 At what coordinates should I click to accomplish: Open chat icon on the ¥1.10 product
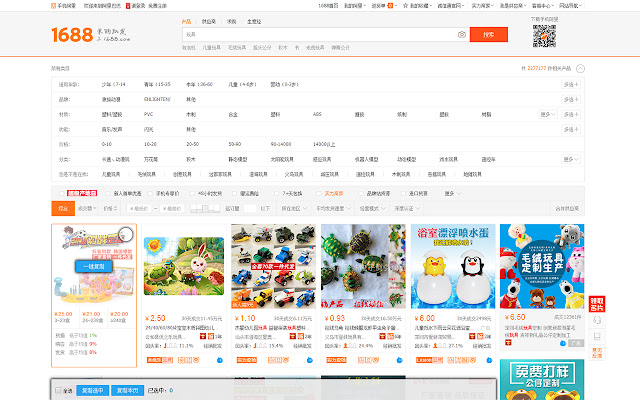pos(309,360)
